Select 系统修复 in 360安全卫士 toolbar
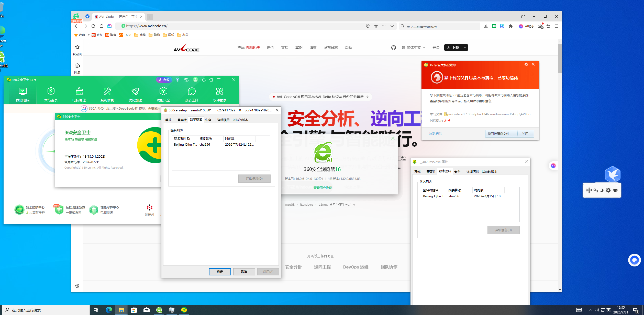 (x=107, y=94)
